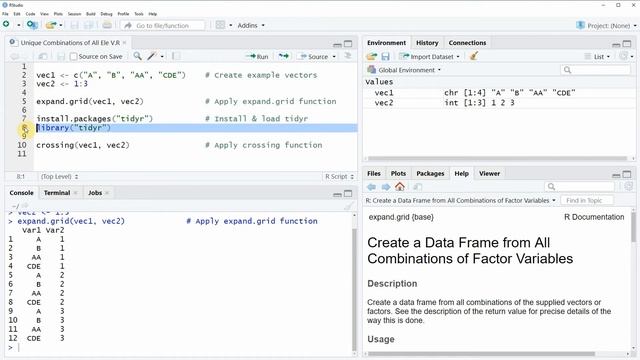Viewport: 640px width, 360px height.
Task: Open Source button dropdown arrow
Action: pyautogui.click(x=334, y=57)
